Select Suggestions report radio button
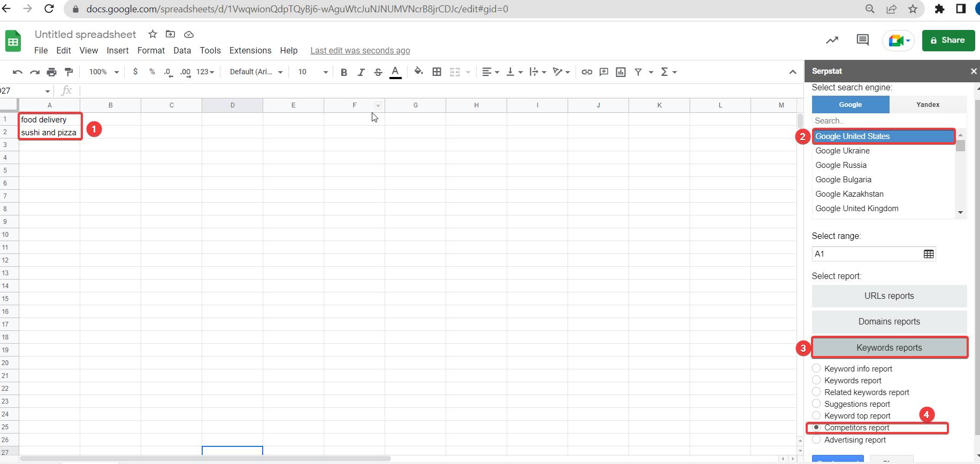The width and height of the screenshot is (980, 464). pos(816,404)
